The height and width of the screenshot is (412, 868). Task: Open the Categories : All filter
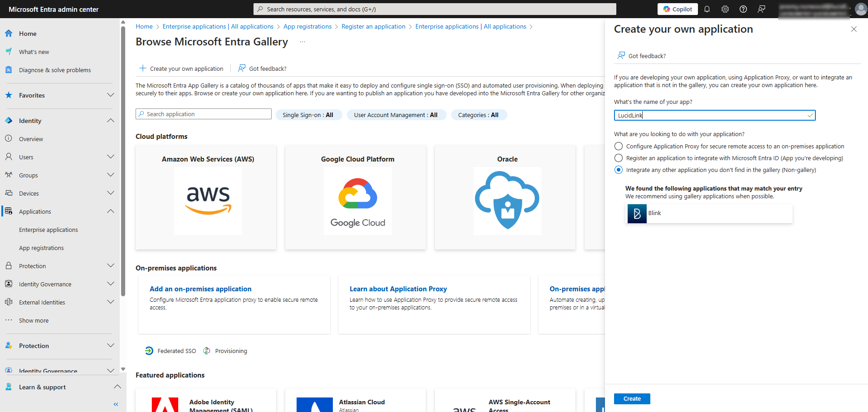pos(478,115)
